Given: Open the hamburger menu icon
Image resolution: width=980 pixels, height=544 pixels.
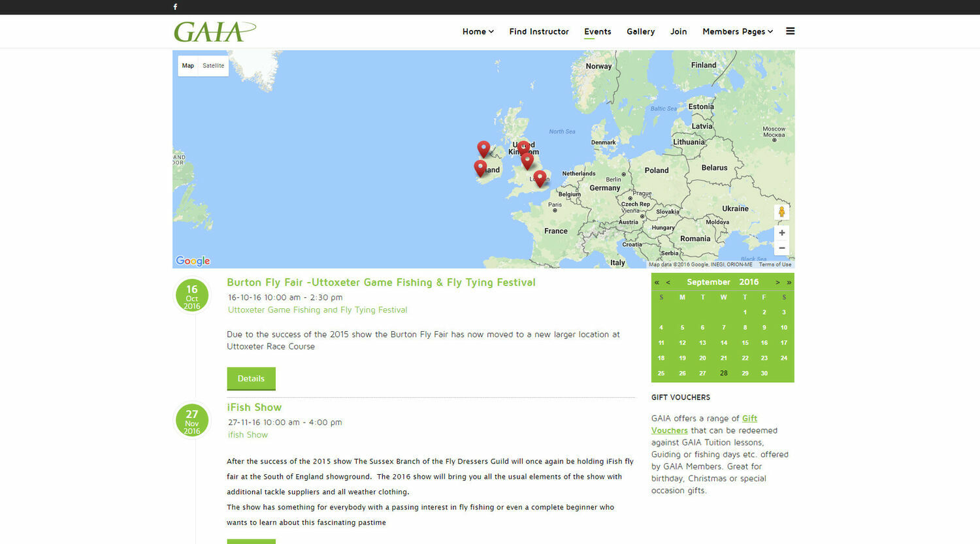Looking at the screenshot, I should [x=791, y=31].
